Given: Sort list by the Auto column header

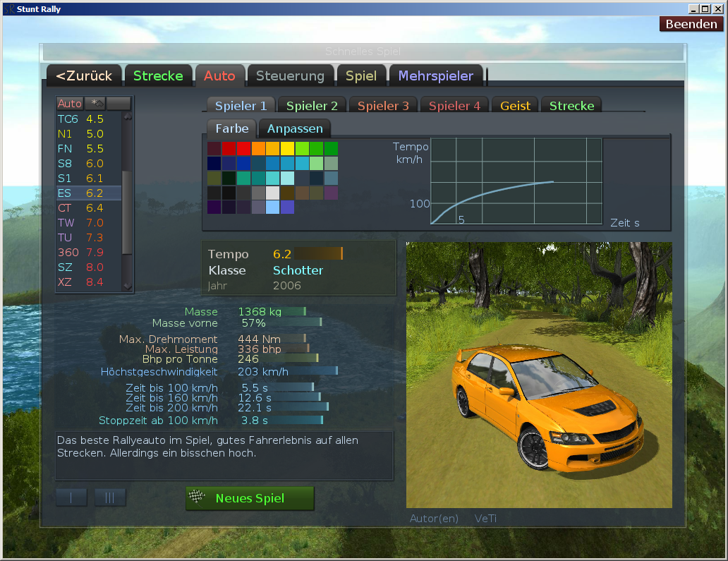Looking at the screenshot, I should coord(70,104).
